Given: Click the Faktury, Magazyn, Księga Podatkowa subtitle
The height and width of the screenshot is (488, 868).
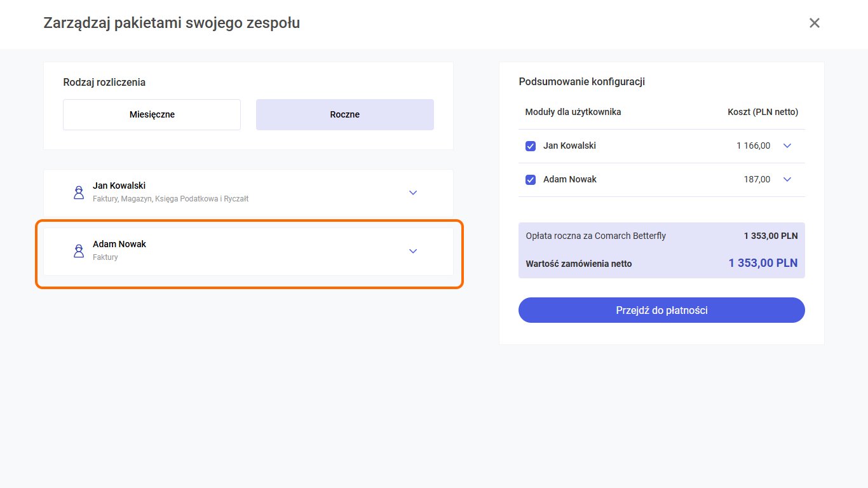Looking at the screenshot, I should click(x=170, y=199).
